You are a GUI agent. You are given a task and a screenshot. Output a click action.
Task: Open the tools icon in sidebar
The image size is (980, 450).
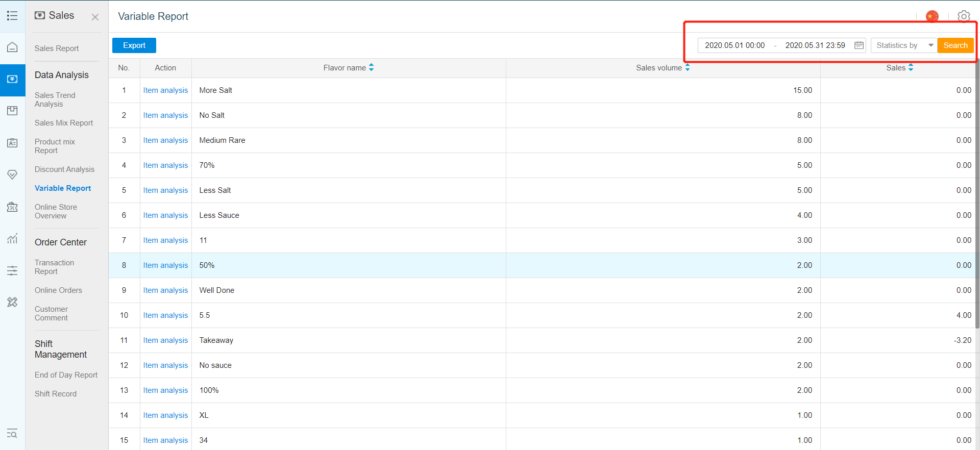tap(12, 302)
